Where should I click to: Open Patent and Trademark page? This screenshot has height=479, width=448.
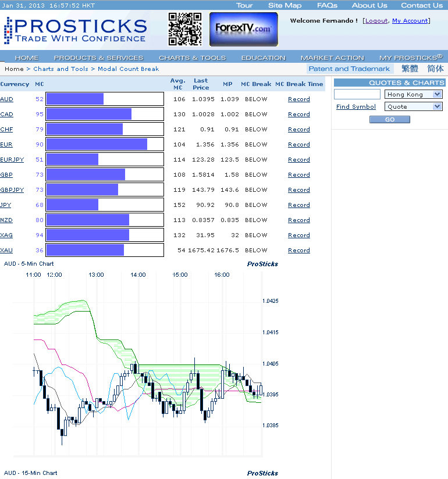tap(349, 69)
